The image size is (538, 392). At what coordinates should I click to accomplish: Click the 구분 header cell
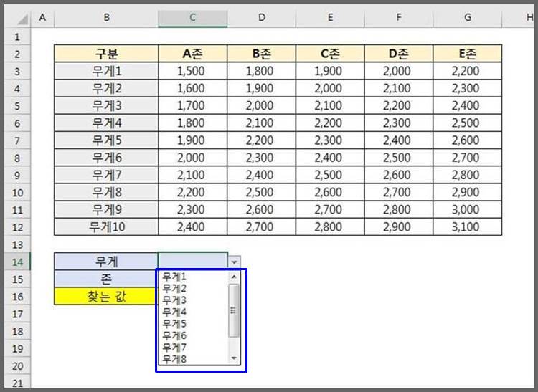click(106, 54)
